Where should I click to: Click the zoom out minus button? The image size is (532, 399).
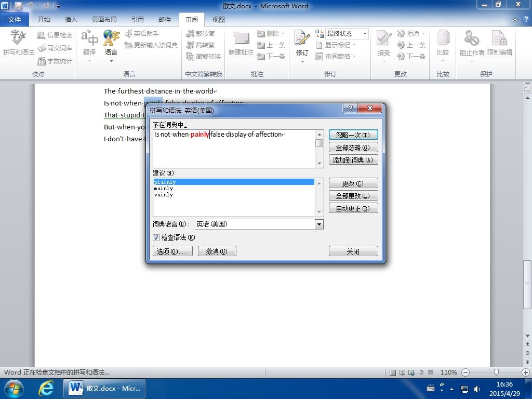tap(465, 373)
